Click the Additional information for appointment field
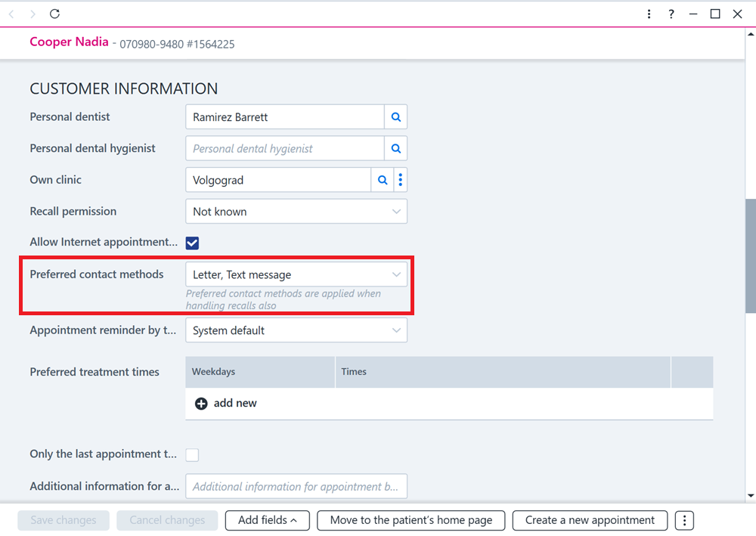756x536 pixels. coord(296,486)
